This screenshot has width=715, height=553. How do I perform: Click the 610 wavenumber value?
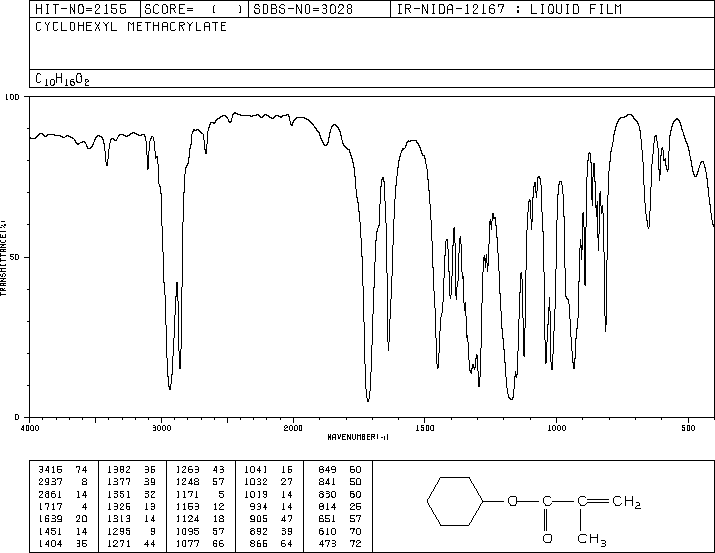click(x=327, y=531)
